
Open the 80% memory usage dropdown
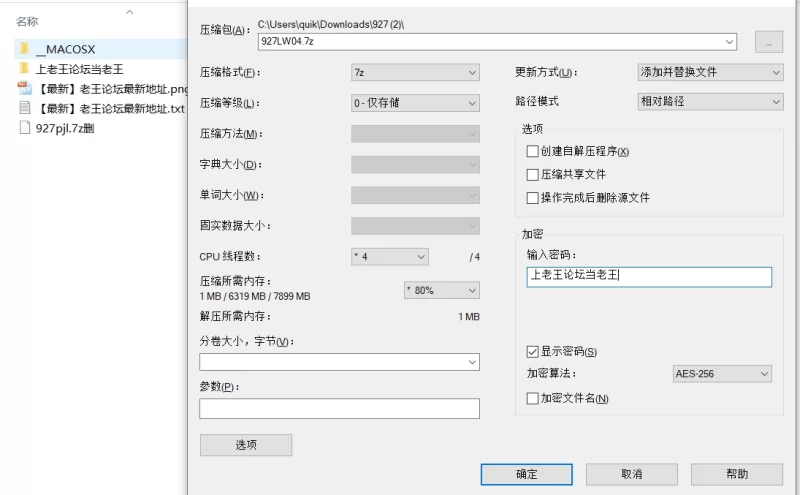click(442, 290)
